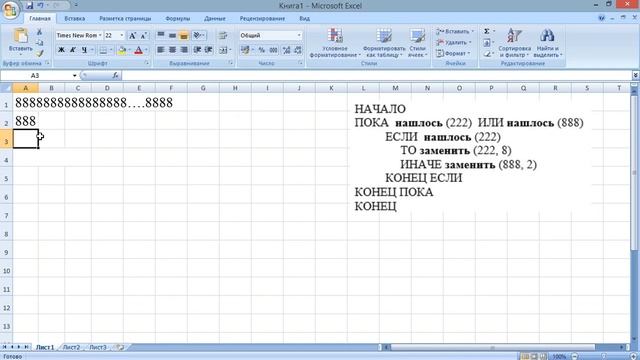Choose fill color bucket swatch
Image resolution: width=640 pixels, height=360 pixels.
point(122,50)
